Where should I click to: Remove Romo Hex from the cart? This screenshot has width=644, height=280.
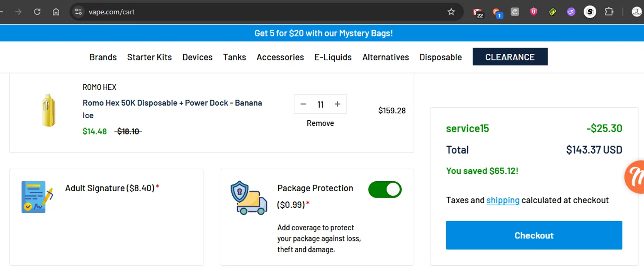320,123
